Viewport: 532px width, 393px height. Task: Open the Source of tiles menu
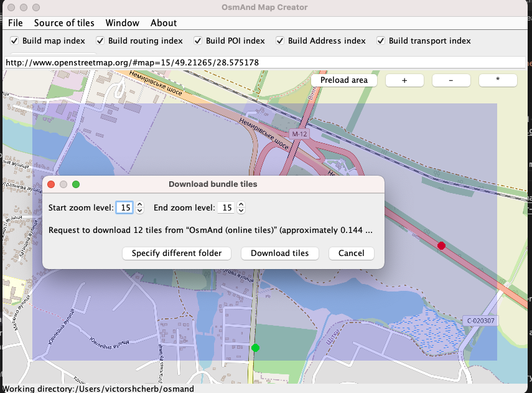point(64,23)
